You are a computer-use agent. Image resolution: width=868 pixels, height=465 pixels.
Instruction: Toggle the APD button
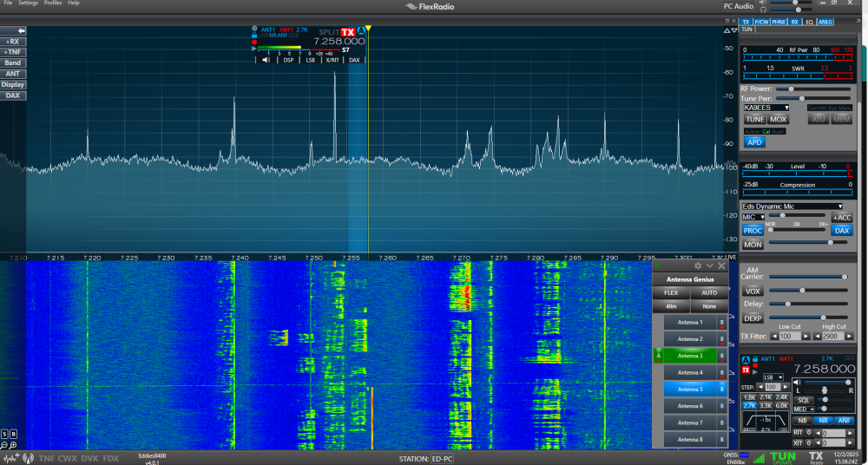tap(754, 142)
